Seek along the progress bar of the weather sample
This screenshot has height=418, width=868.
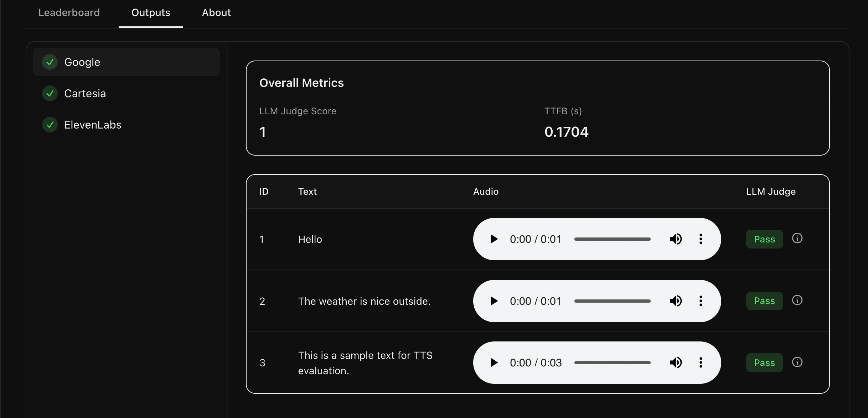click(x=611, y=301)
